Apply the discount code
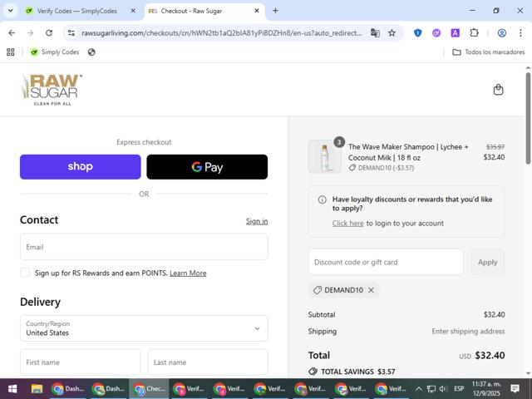Image resolution: width=532 pixels, height=399 pixels. click(488, 263)
